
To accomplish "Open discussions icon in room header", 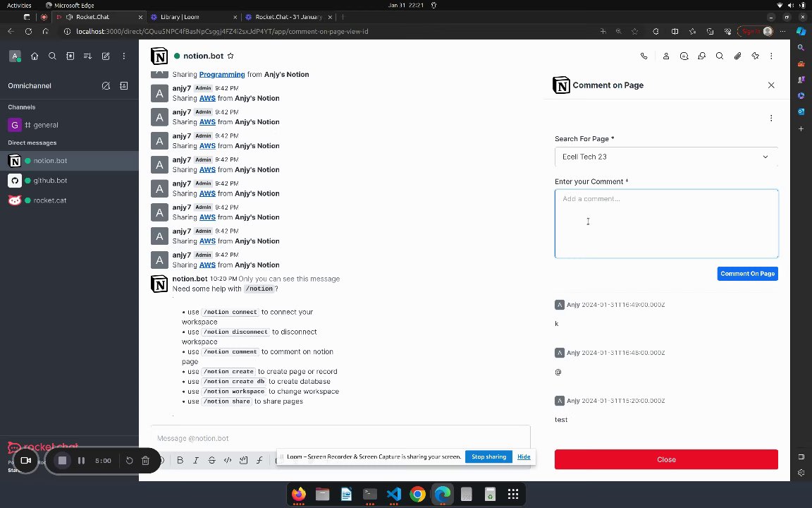I will (702, 56).
